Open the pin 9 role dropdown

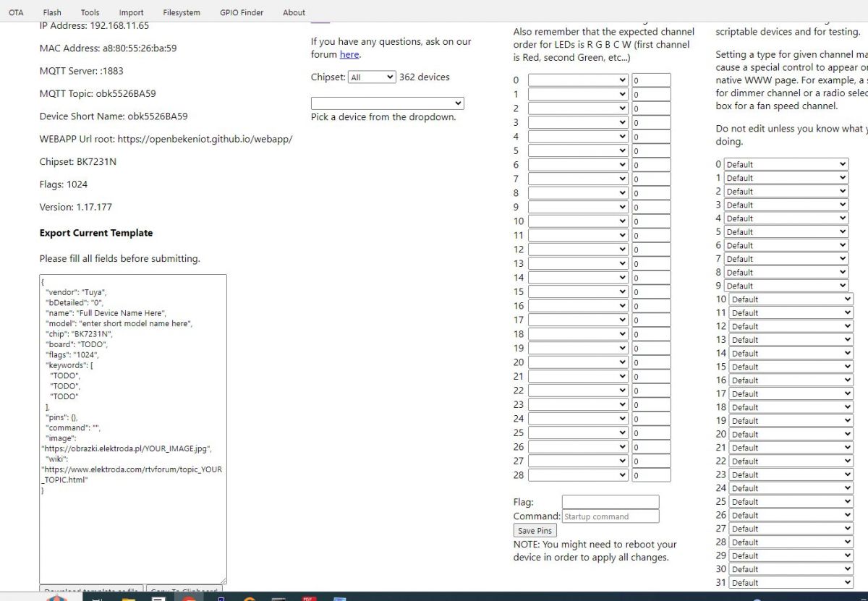(578, 208)
